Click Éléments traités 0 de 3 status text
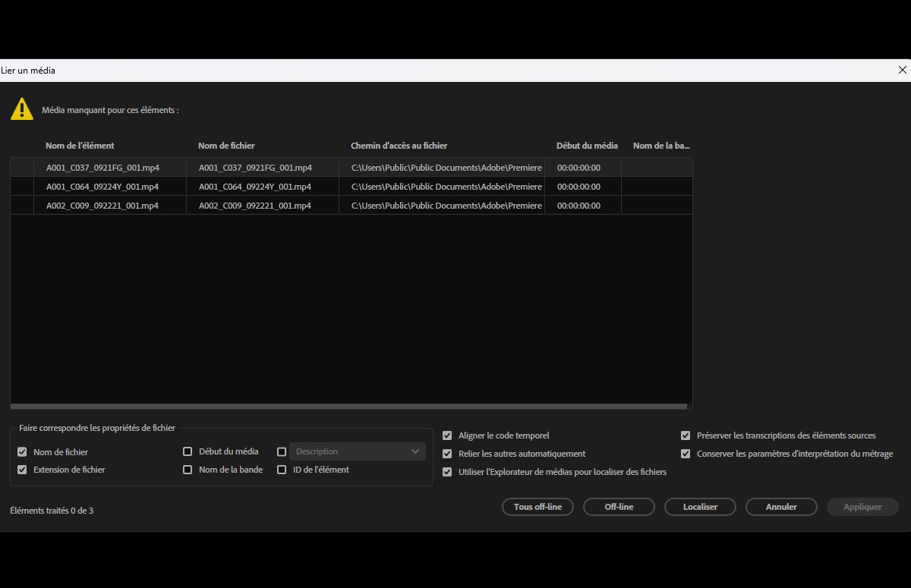The width and height of the screenshot is (911, 588). 52,511
